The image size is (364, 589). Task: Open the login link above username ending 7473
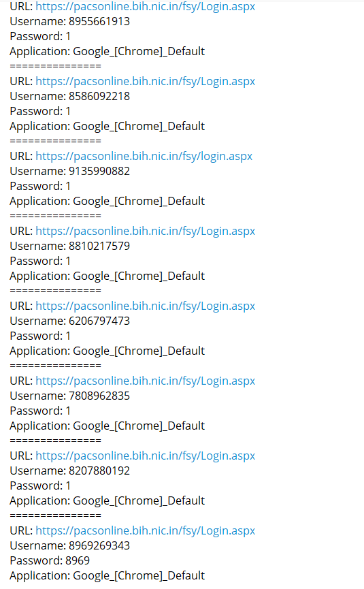tap(145, 306)
